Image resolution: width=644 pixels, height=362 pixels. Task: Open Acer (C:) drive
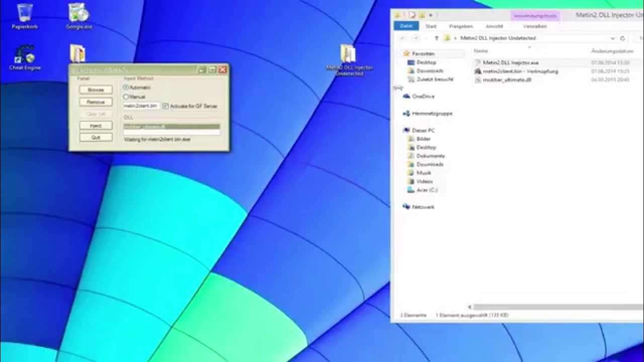click(427, 190)
